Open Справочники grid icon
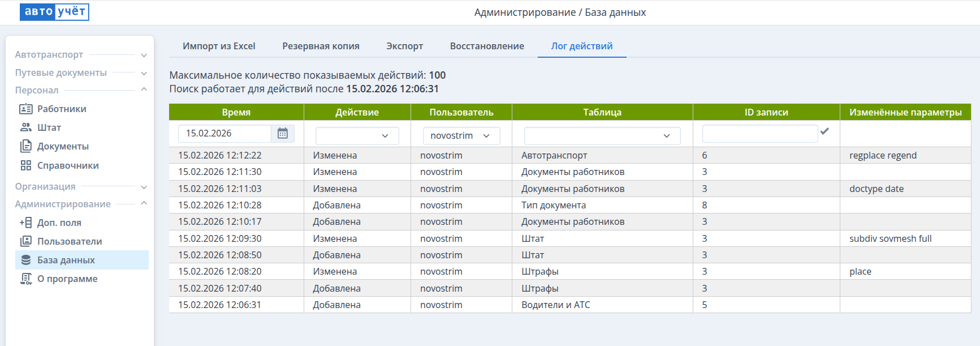Screen dimensions: 980x346 [x=26, y=165]
